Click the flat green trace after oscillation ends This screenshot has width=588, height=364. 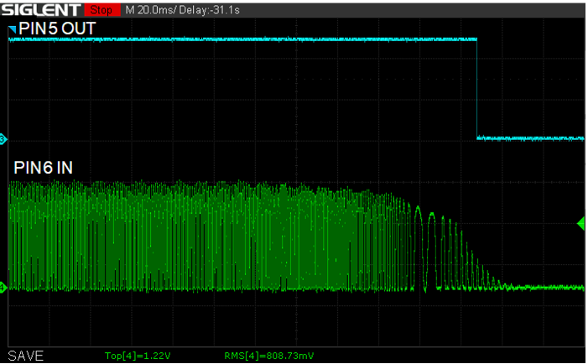[544, 288]
